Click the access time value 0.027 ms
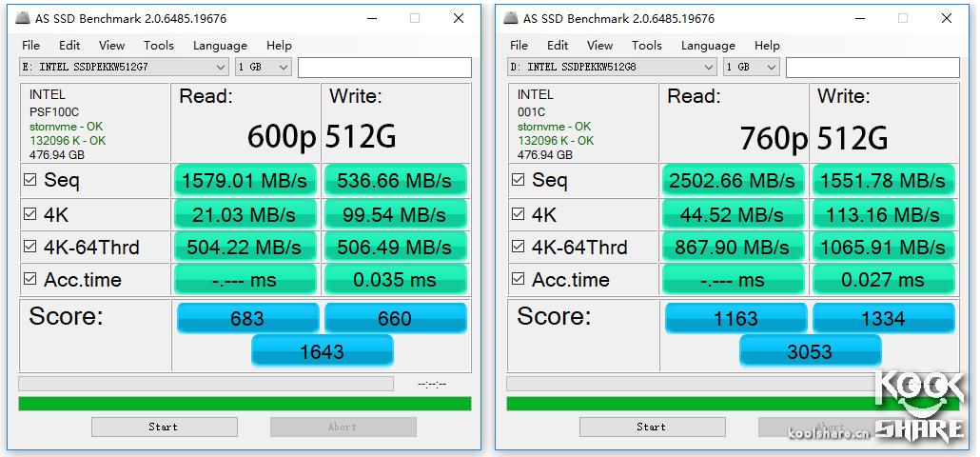 pos(883,279)
